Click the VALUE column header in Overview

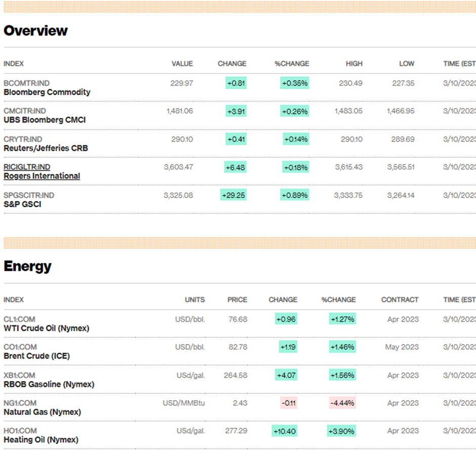click(x=182, y=64)
